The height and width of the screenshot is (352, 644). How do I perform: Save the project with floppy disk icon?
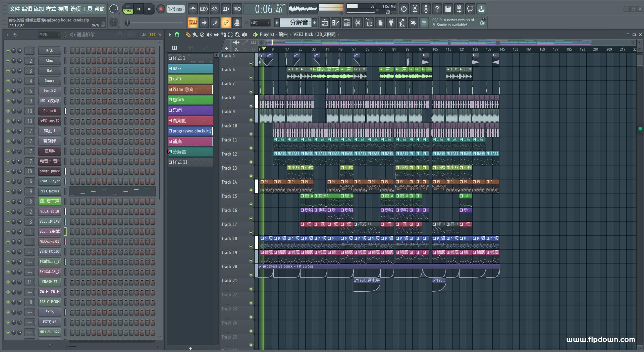click(448, 9)
